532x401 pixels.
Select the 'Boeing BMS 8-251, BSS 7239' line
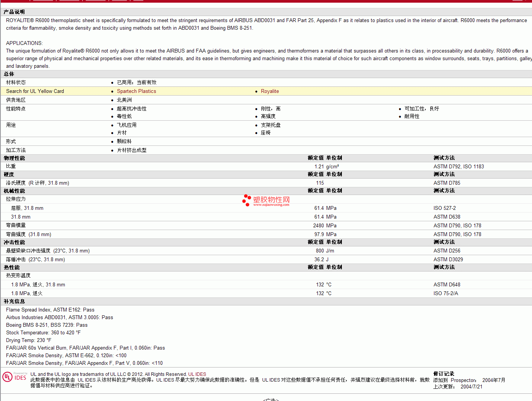tap(47, 325)
